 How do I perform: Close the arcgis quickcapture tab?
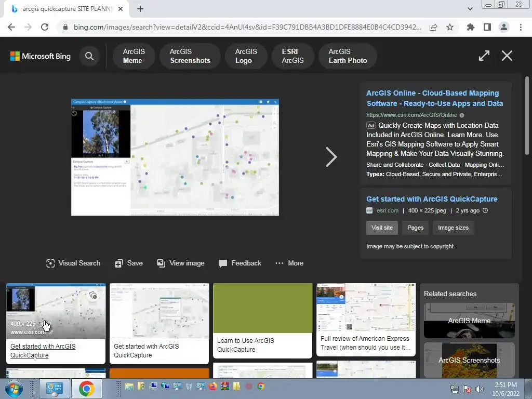click(121, 9)
